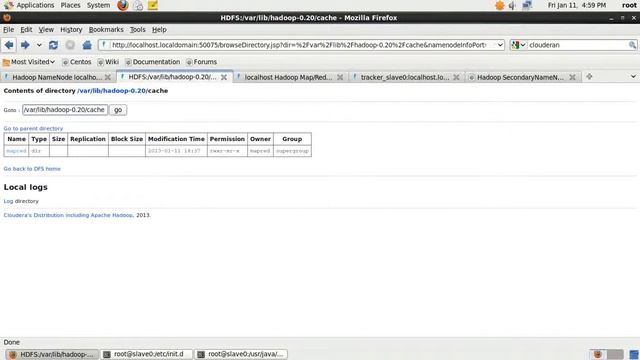Click the search magnifier icon
Viewport: 640px width, 360px height.
tap(632, 45)
